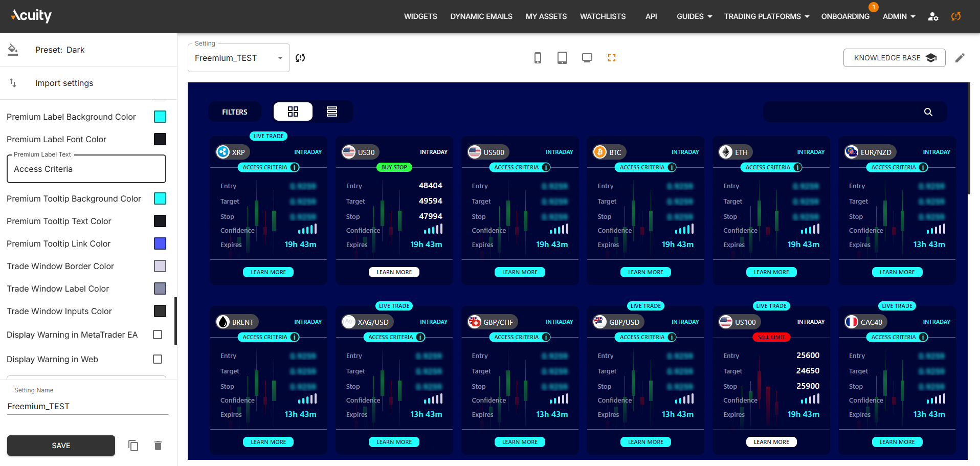Open Premium Tooltip Link Color swatch

160,243
